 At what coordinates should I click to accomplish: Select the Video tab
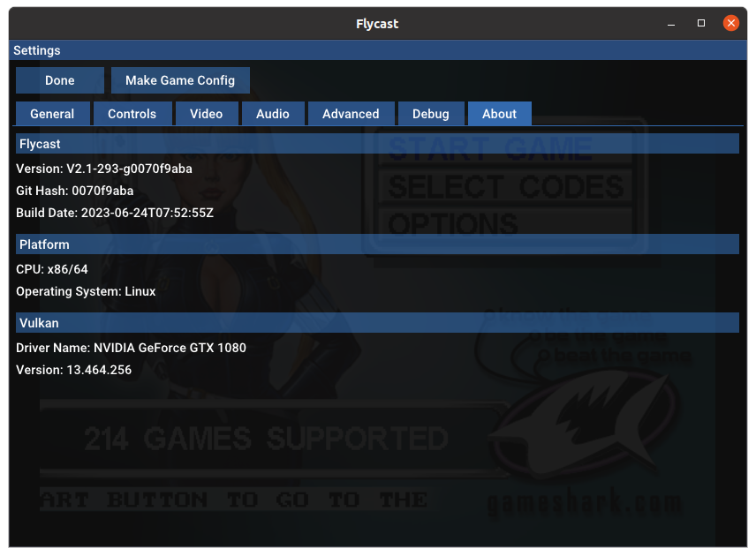pos(206,113)
